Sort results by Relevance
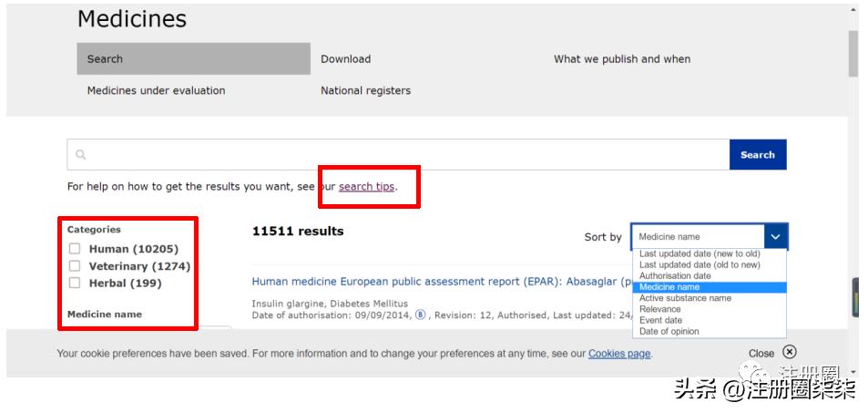 click(660, 309)
